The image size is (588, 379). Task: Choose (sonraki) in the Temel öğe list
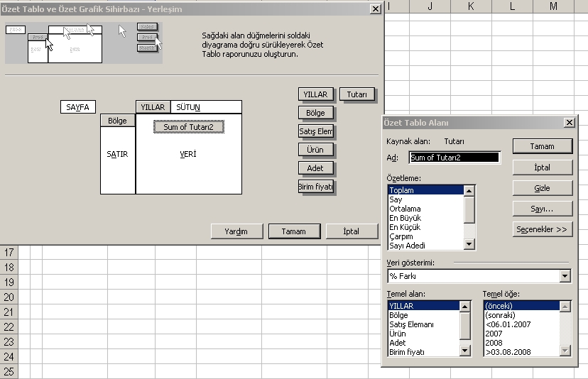(x=501, y=315)
